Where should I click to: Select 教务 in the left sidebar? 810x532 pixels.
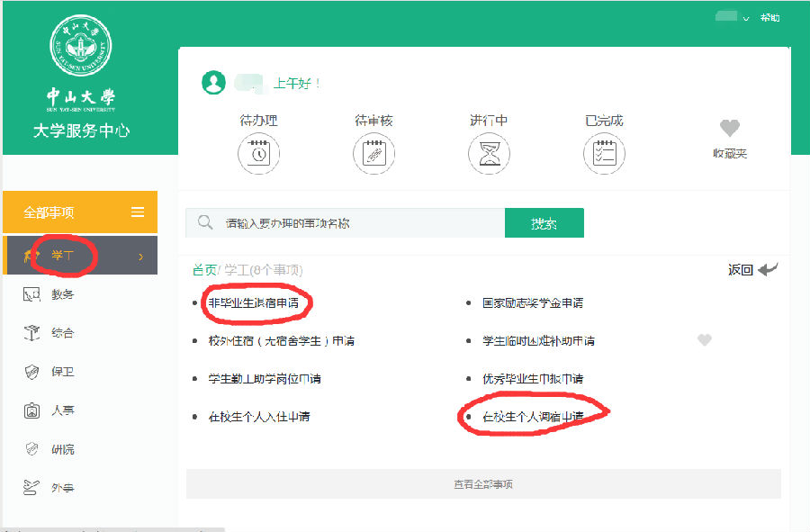click(62, 294)
